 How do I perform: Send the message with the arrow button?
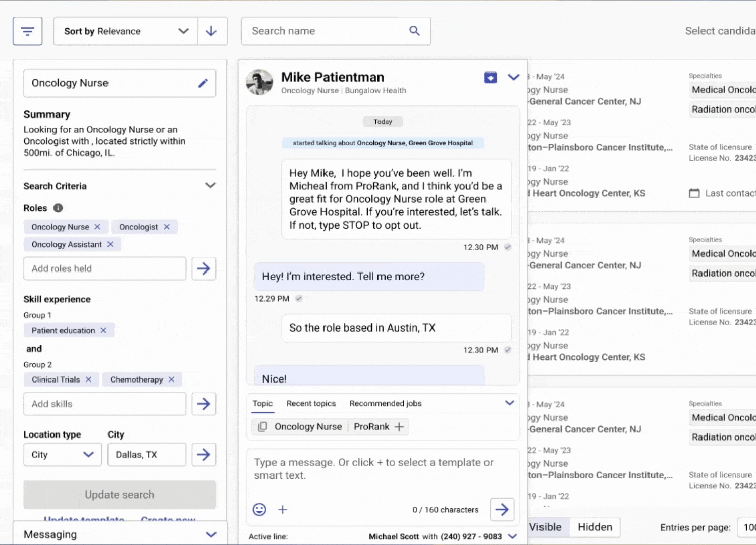coord(502,510)
